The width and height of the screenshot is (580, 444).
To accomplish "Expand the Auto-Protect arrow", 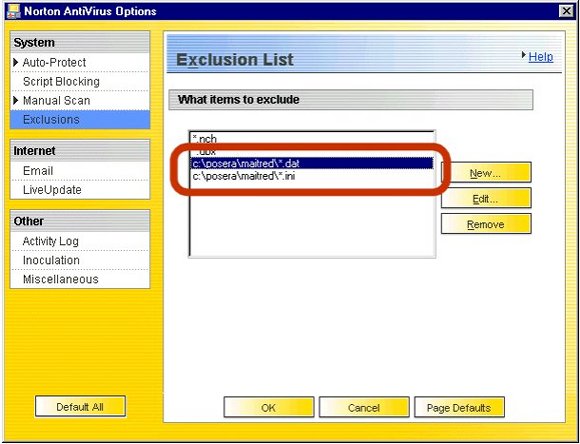I will (x=16, y=62).
